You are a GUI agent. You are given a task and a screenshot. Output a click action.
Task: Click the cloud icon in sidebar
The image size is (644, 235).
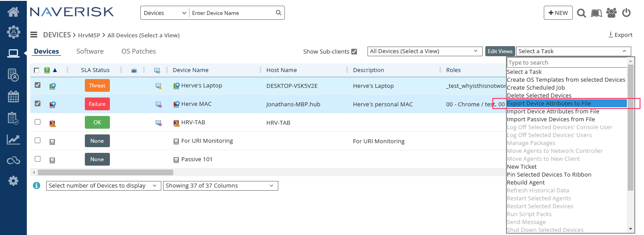pyautogui.click(x=13, y=160)
